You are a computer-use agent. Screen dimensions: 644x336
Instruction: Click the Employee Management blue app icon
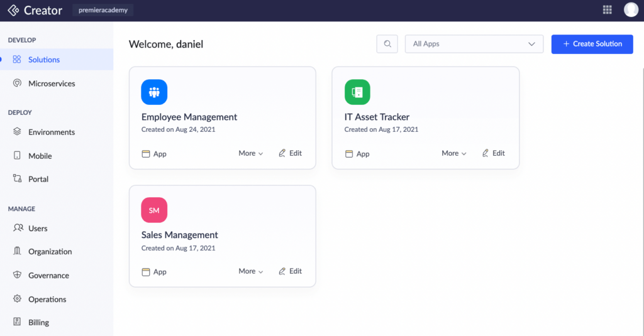(154, 92)
